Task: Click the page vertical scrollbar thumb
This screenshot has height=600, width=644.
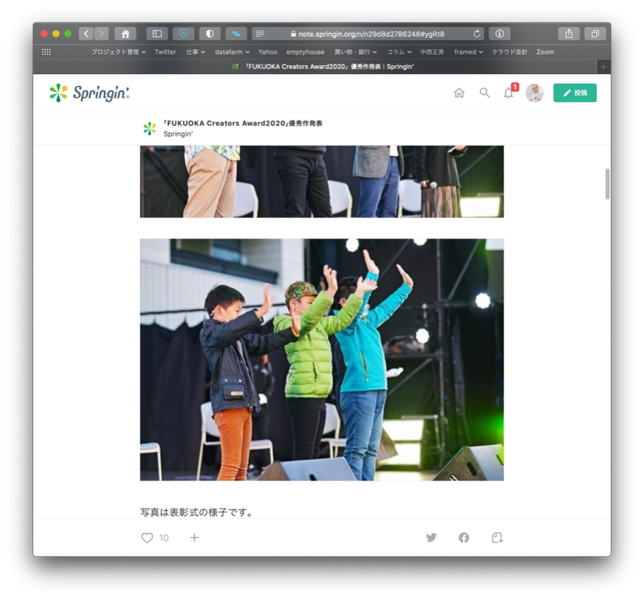Action: pos(607,184)
